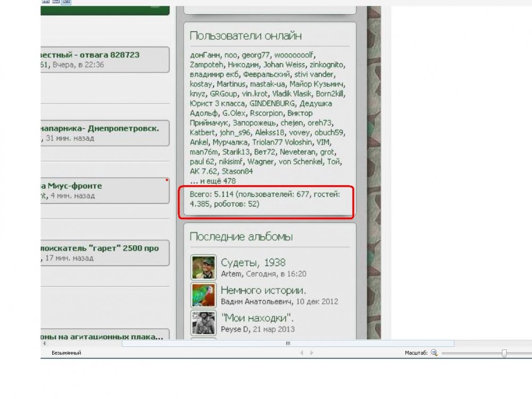
Task: Open user mastak-ua's profile
Action: point(267,84)
